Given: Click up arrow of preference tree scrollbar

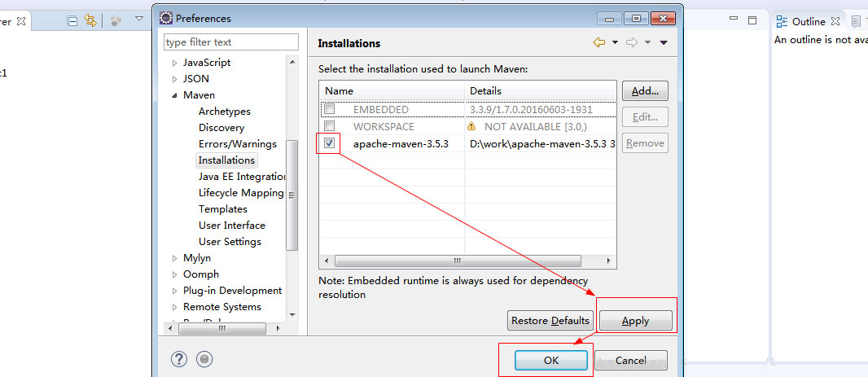Looking at the screenshot, I should (x=292, y=61).
